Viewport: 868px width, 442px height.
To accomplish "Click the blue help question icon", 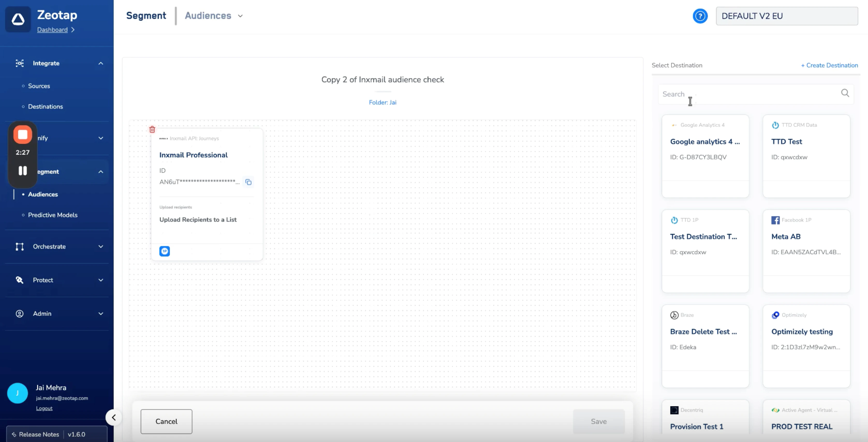I will pyautogui.click(x=700, y=16).
